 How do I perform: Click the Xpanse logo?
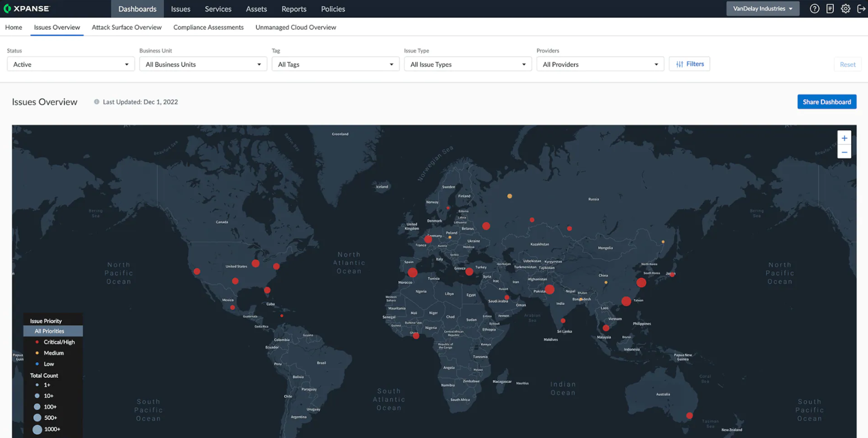[x=27, y=9]
